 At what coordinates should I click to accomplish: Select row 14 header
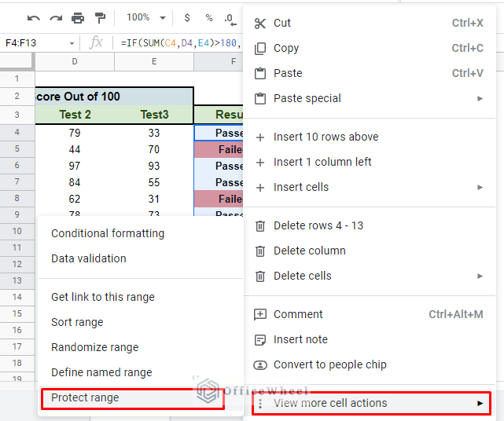click(17, 297)
